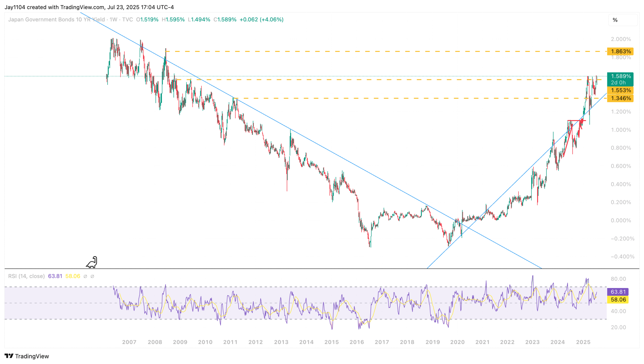Open the TVC exchange label in the chart title
Screen dimensions: 644x364
pyautogui.click(x=128, y=20)
